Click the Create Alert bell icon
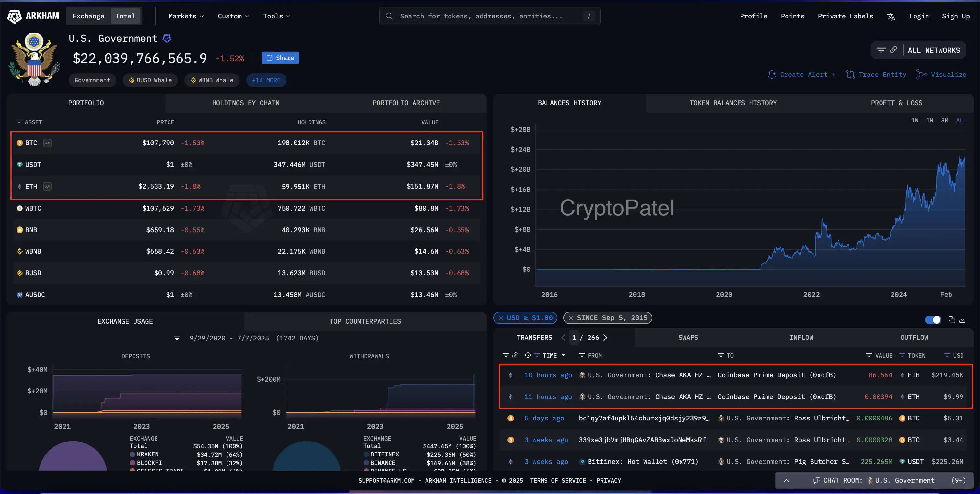 (x=772, y=75)
